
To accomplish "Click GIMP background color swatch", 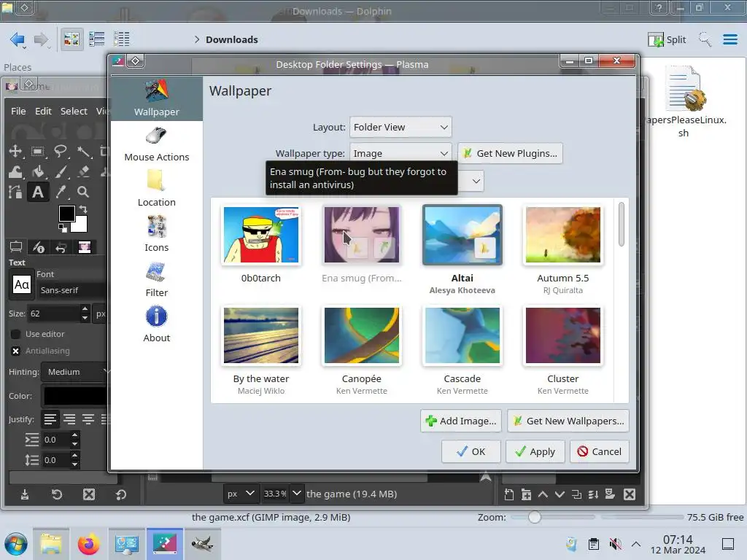I will tap(81, 225).
